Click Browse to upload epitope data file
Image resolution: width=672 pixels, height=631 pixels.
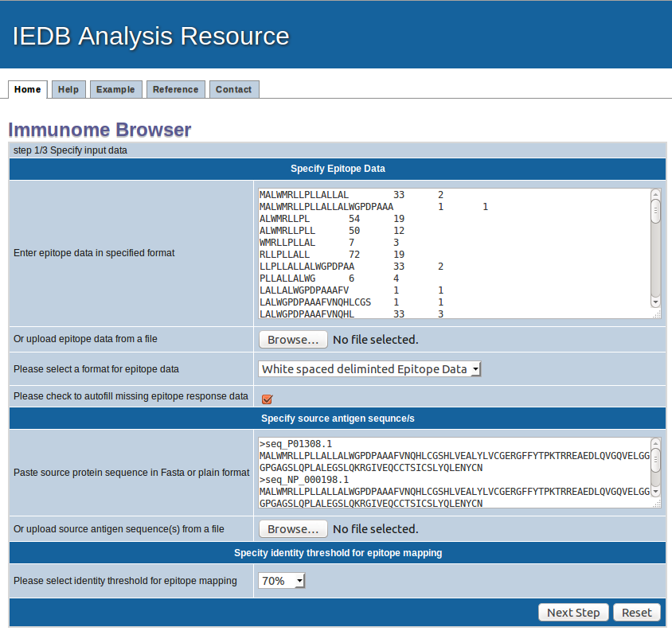click(293, 340)
